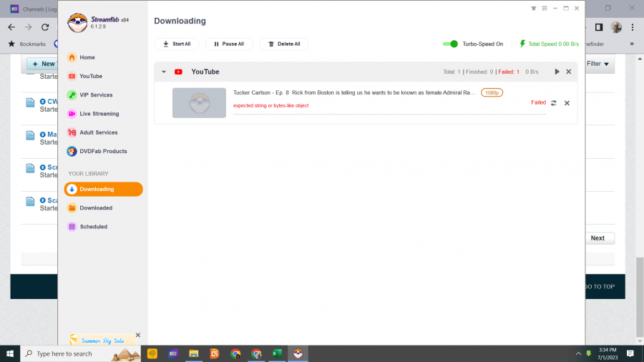Open browser side panel icon
The image size is (644, 362).
coord(599,27)
